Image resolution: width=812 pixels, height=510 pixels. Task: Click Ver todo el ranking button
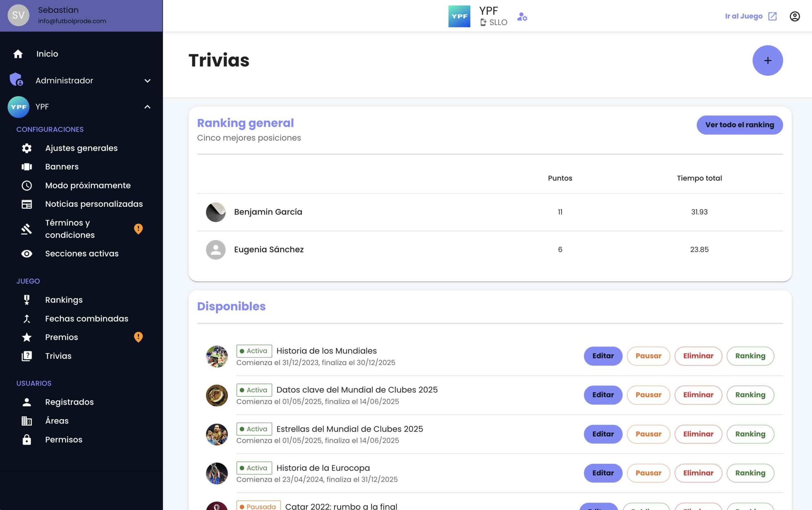pos(739,125)
